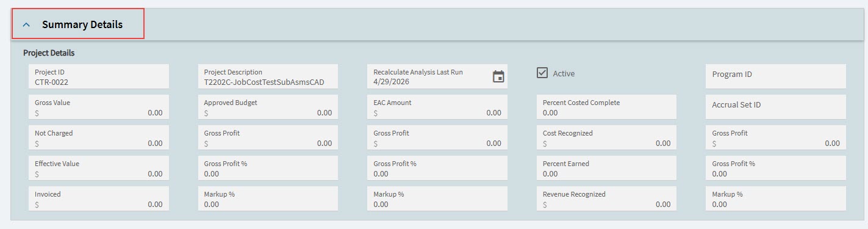The width and height of the screenshot is (868, 229).
Task: Select the Invoiced amount field
Action: [99, 198]
